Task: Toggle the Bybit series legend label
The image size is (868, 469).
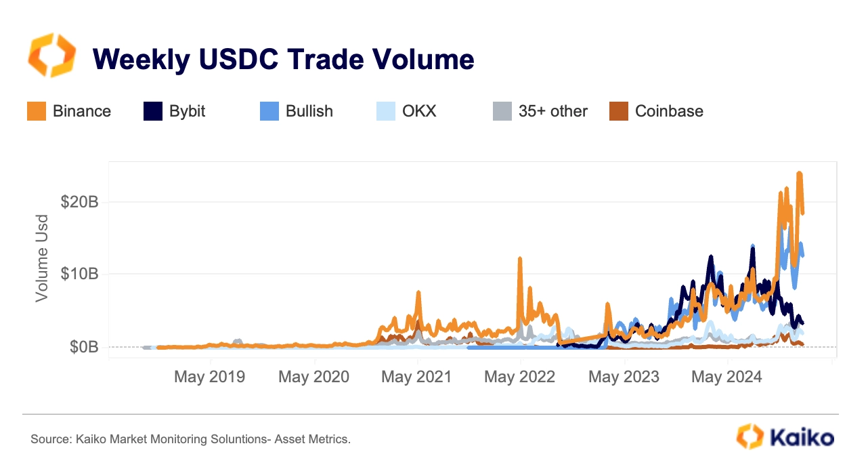Action: pos(188,111)
